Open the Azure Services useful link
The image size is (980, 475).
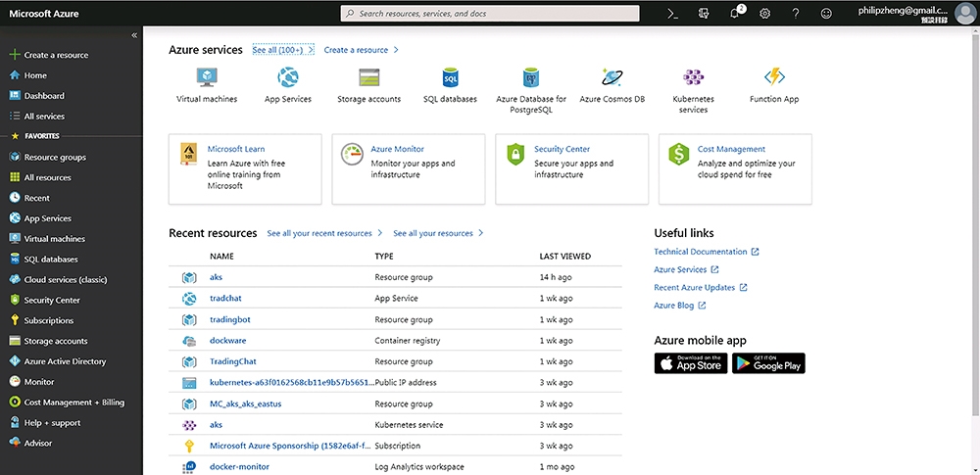[686, 269]
